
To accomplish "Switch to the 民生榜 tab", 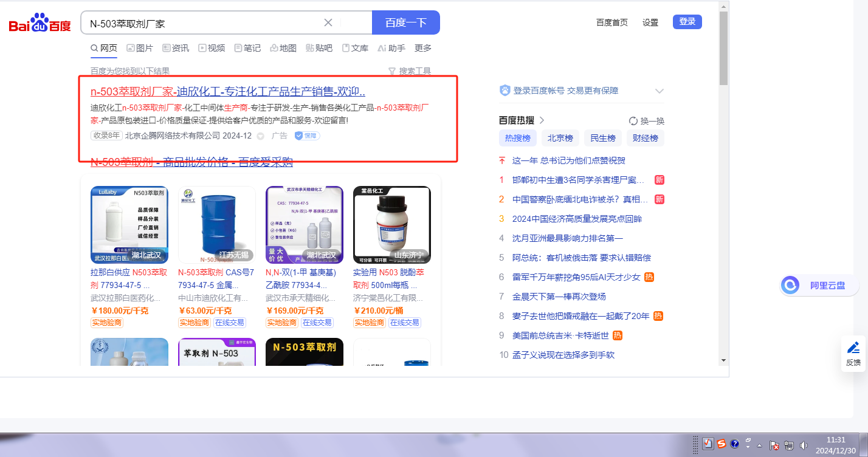I will click(603, 138).
